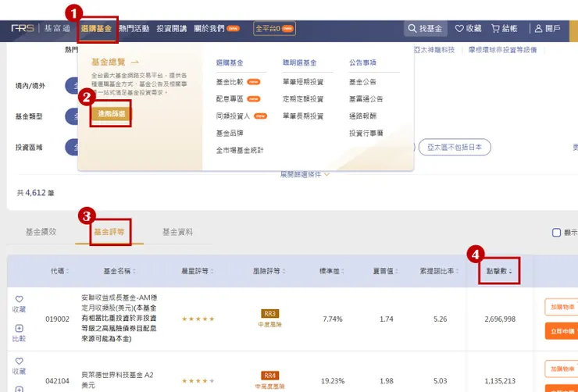578x392 pixels.
Task: Click star rating of fund 042104
Action: pos(198,381)
